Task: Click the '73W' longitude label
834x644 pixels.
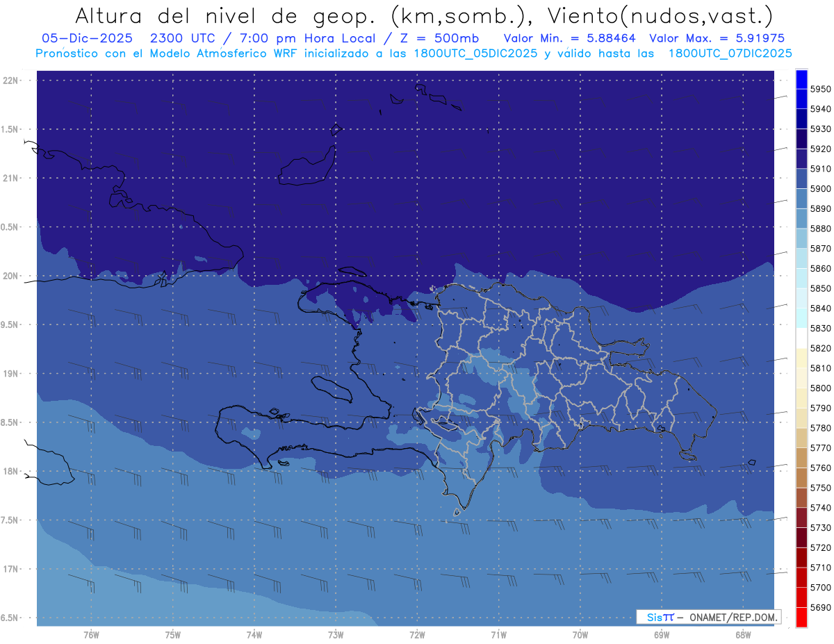Action: [336, 634]
